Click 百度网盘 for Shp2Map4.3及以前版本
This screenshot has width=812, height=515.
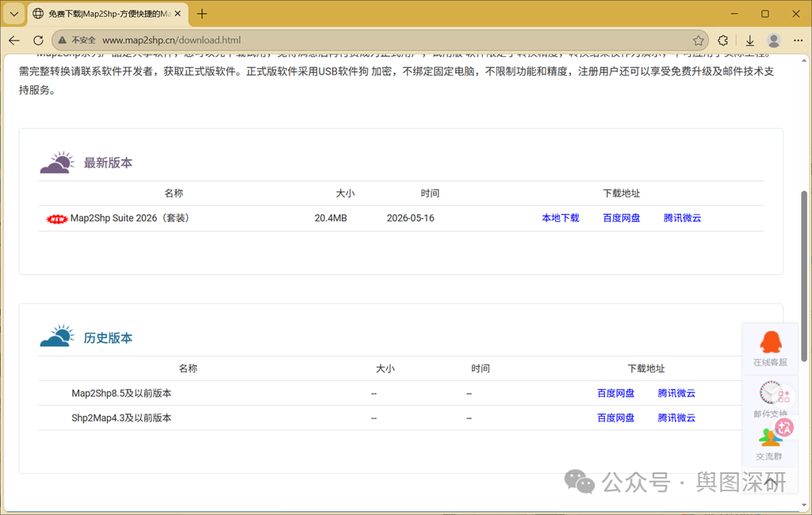pyautogui.click(x=615, y=418)
